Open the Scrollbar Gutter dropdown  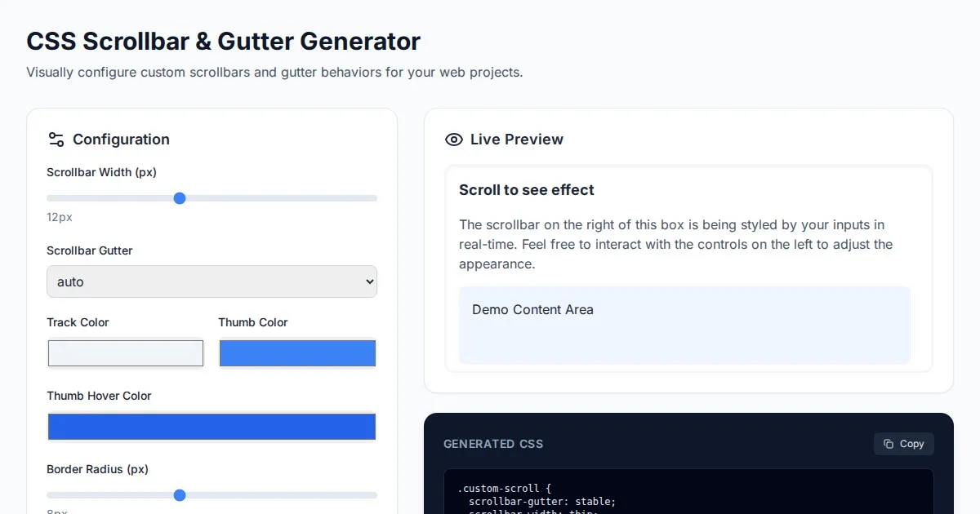point(212,281)
